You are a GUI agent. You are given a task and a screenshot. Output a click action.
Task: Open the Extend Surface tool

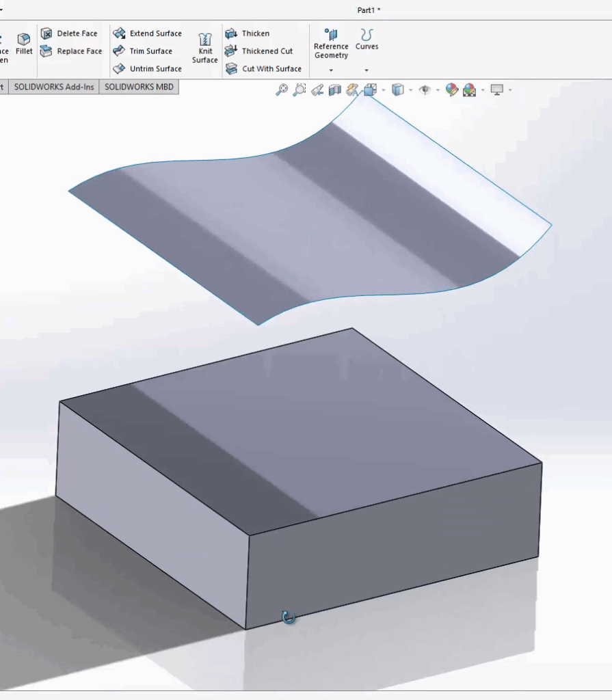pyautogui.click(x=150, y=33)
